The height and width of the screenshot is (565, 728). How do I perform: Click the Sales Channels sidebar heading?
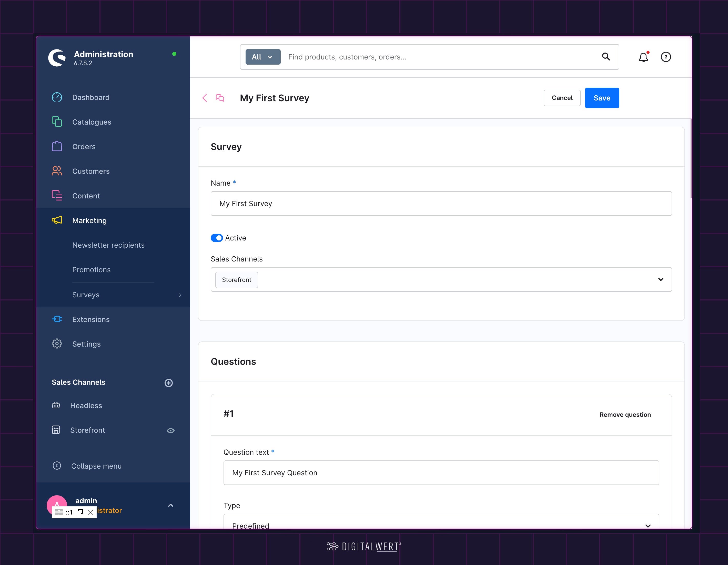click(x=78, y=382)
